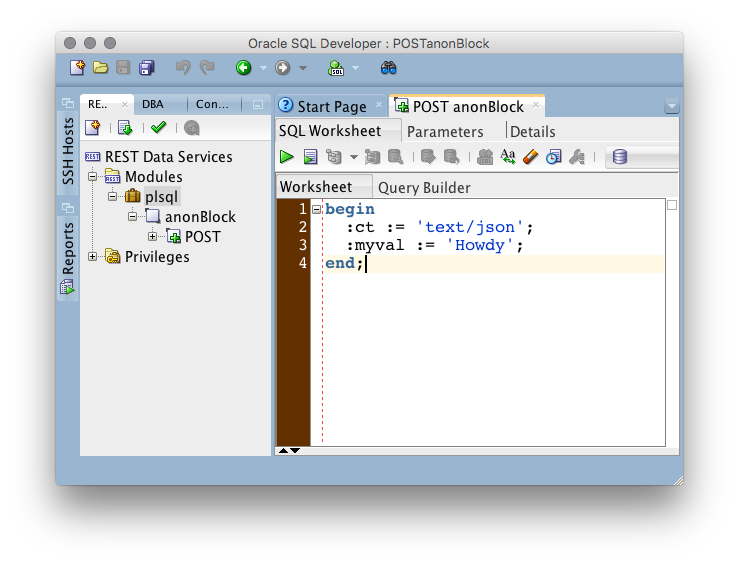This screenshot has height=565, width=739.
Task: Run statement with green play icon
Action: click(287, 156)
